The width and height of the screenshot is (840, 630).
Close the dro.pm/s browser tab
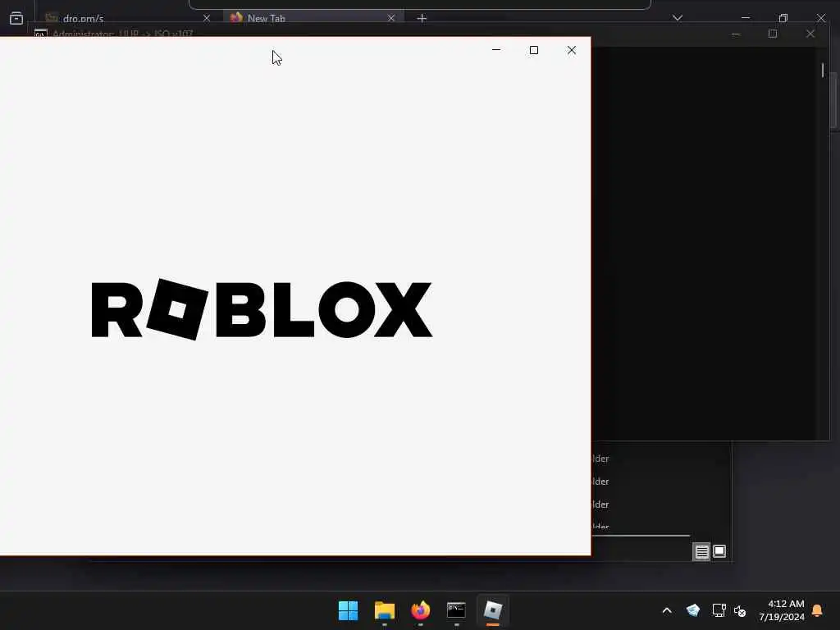206,18
